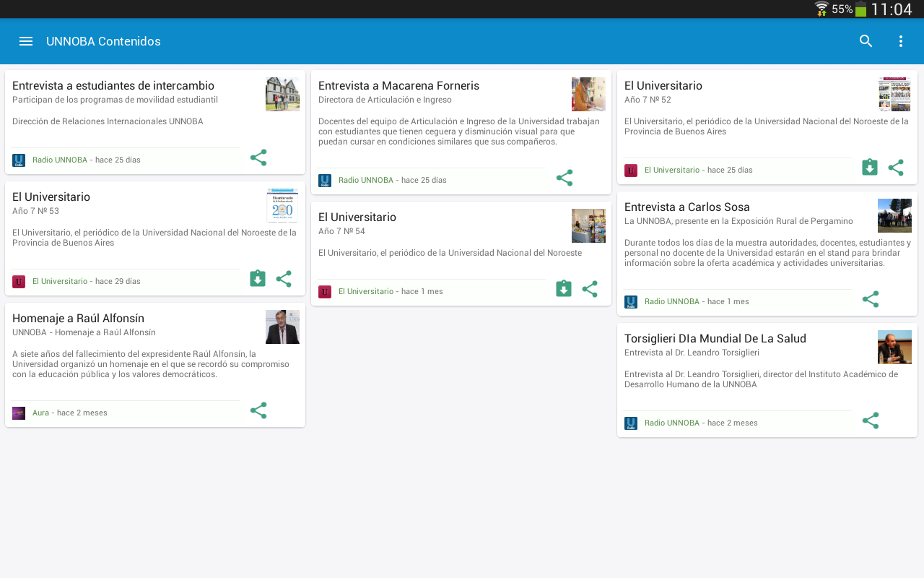924x578 pixels.
Task: Share the Homenaje a Raúl Alfonsín card
Action: tap(258, 410)
